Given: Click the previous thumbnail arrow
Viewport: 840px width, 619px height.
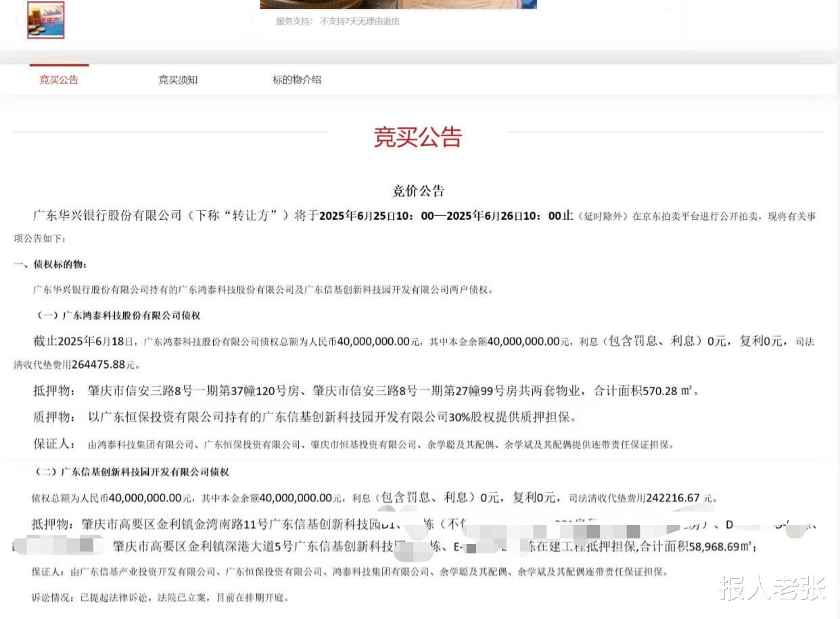Looking at the screenshot, I should (x=18, y=20).
